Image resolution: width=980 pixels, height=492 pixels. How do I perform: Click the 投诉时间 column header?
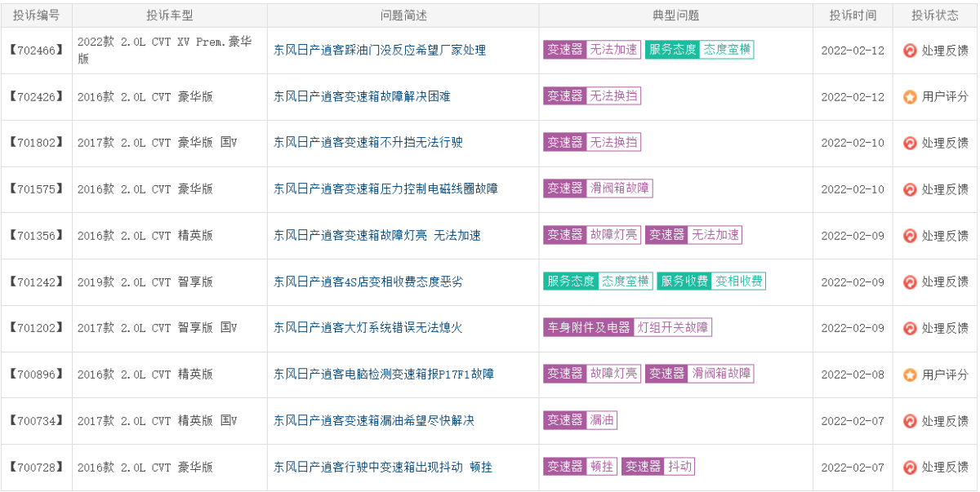coord(853,15)
